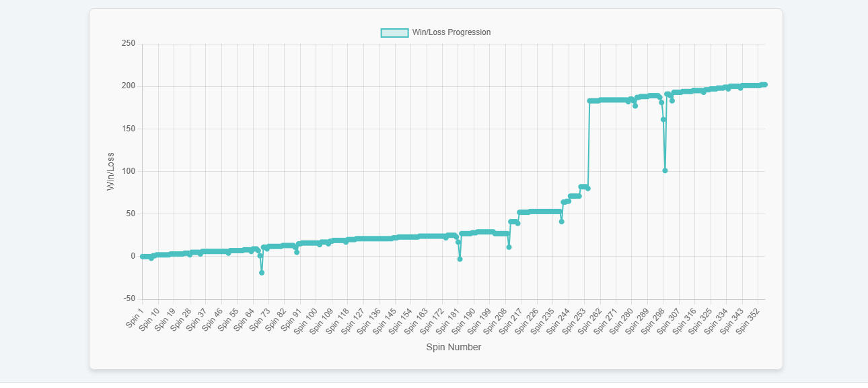Viewport: 868px width, 388px height.
Task: Click the lowest data point near -19
Action: click(262, 273)
